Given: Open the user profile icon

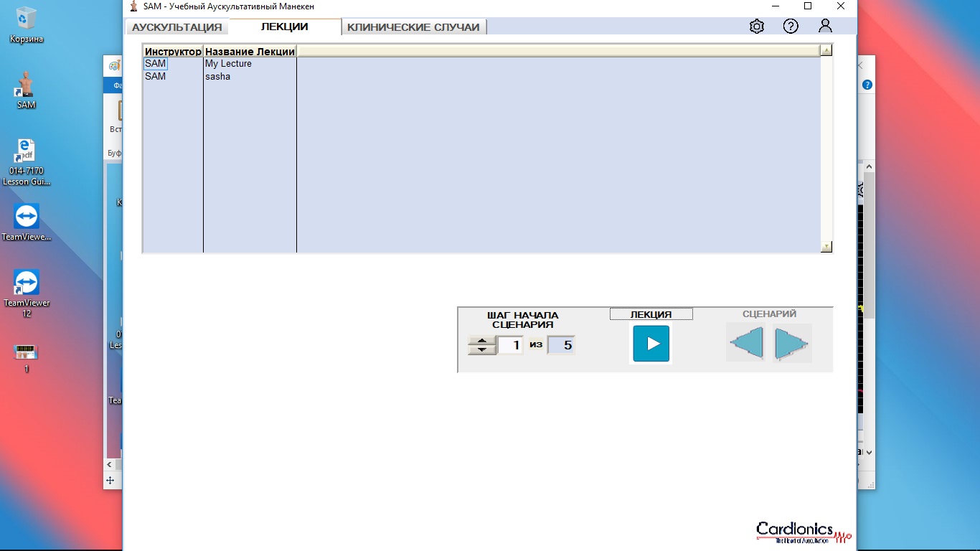Looking at the screenshot, I should (x=825, y=27).
